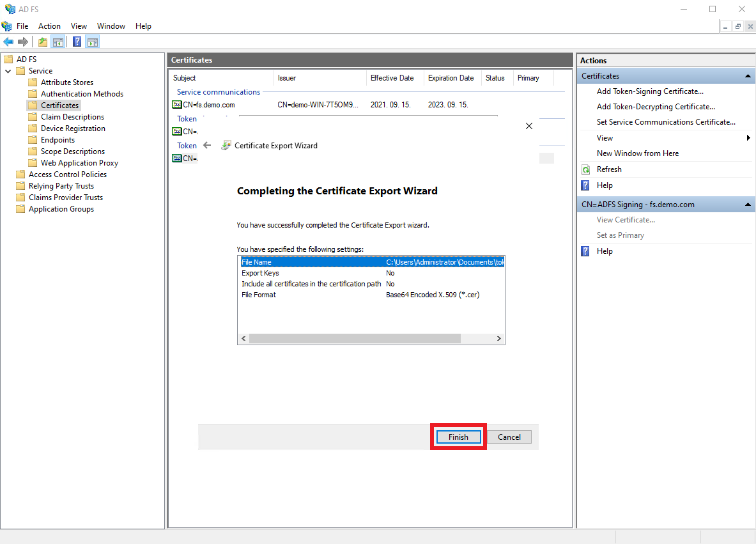Toggle Show/Hide Console Tree toolbar icon

tap(58, 42)
